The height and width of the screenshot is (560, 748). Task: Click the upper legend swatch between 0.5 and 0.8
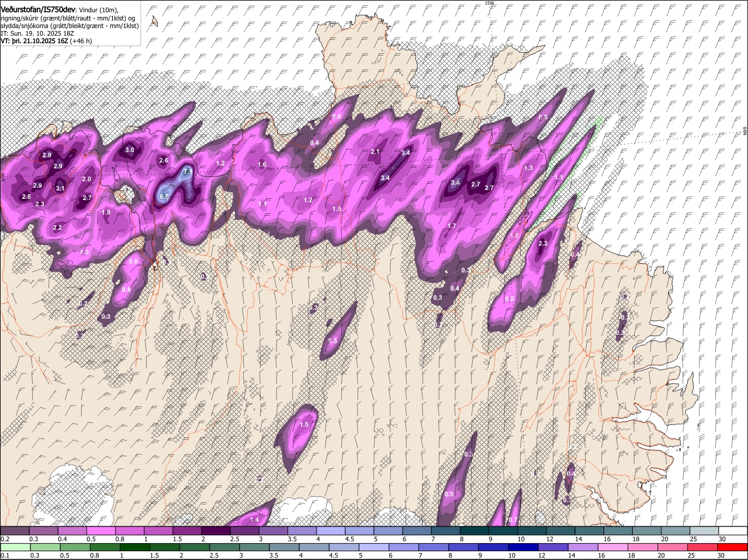coord(101,531)
